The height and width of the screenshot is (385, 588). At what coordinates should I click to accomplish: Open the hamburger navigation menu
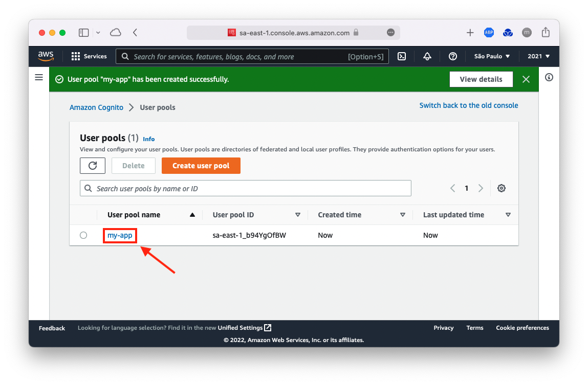39,78
